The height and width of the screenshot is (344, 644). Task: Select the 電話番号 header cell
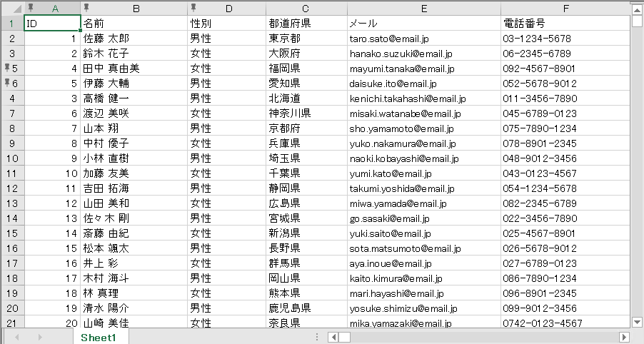tap(565, 24)
